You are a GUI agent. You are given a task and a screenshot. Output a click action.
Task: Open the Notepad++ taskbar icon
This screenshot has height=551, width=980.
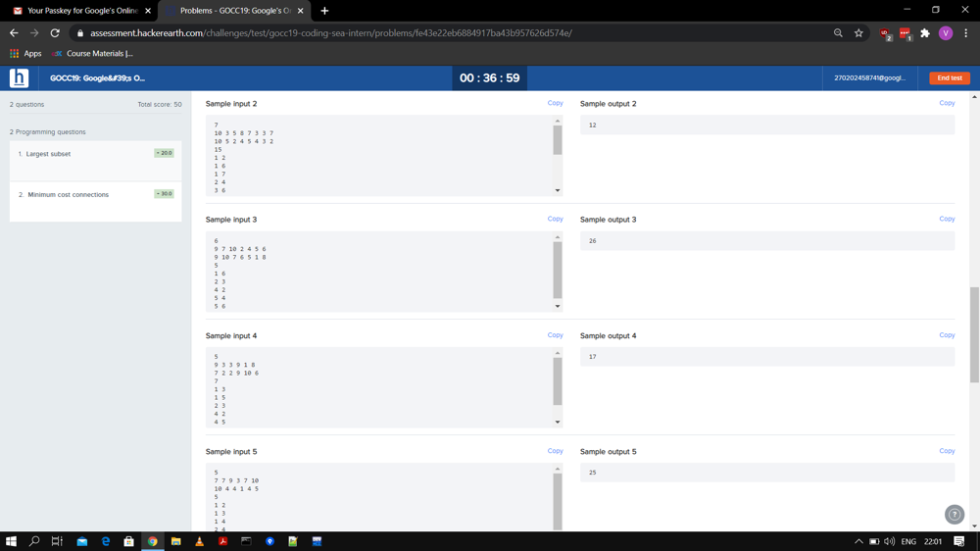click(293, 541)
